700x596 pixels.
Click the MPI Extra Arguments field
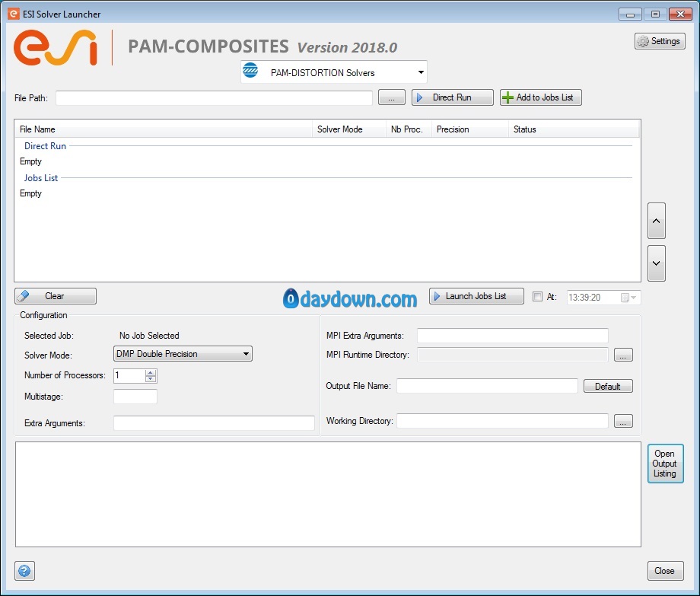(513, 336)
